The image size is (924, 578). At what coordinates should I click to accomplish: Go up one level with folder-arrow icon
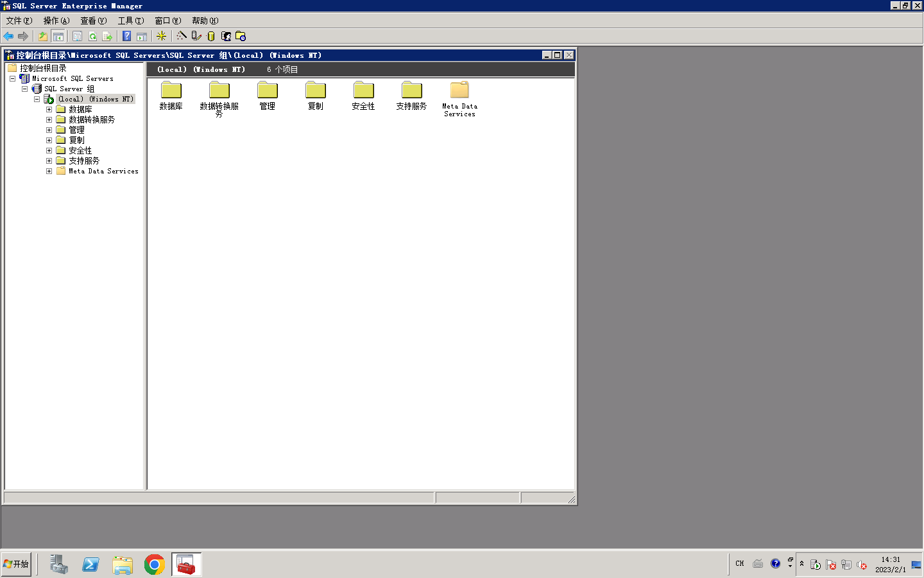click(43, 37)
